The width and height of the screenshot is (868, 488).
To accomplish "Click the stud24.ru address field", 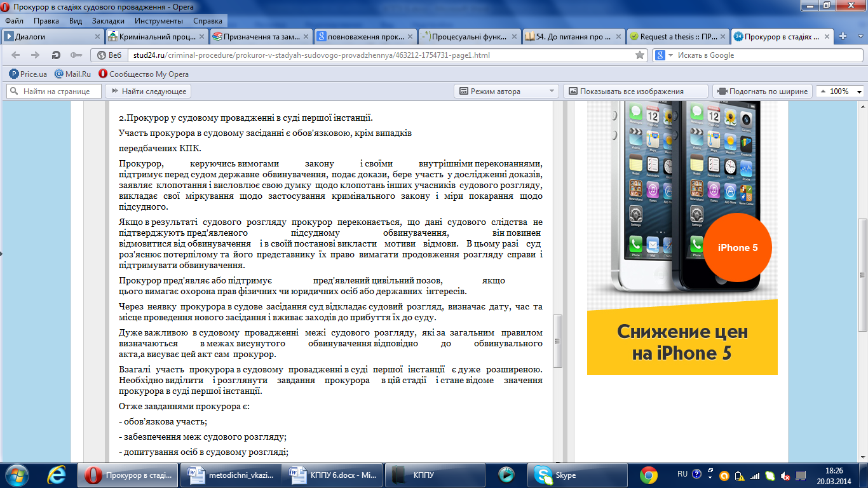I will pyautogui.click(x=380, y=55).
